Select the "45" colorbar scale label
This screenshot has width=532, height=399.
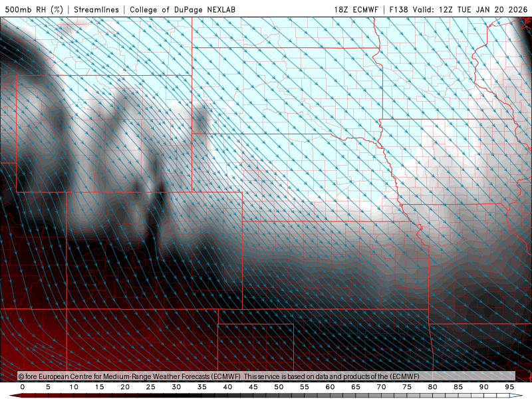253,387
